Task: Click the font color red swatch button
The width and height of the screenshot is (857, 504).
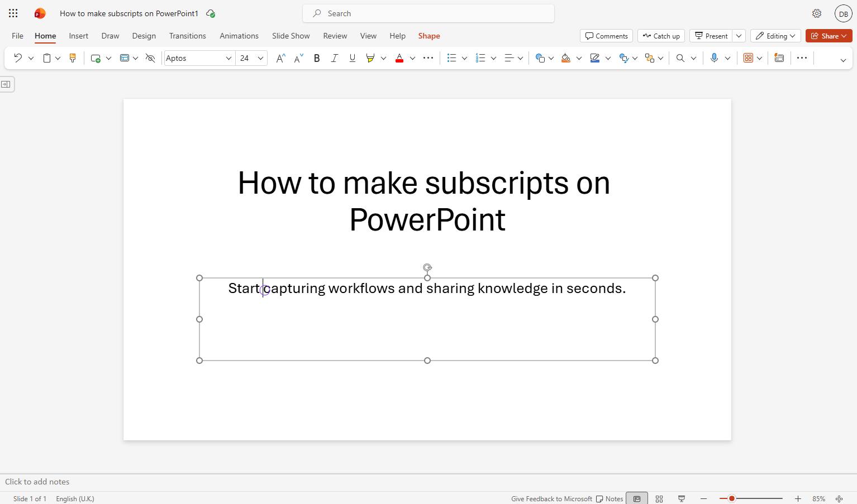Action: point(399,58)
